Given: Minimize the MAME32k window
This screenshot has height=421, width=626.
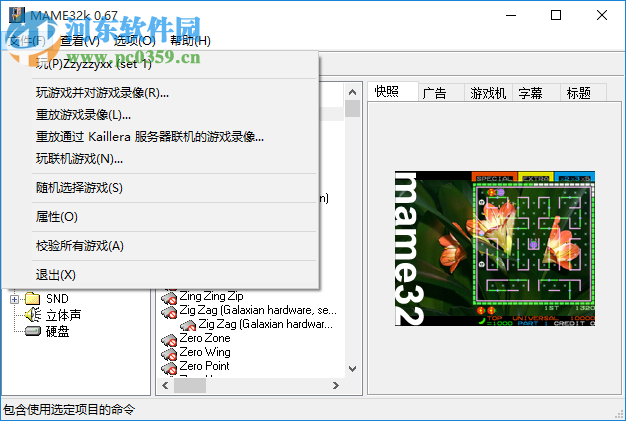Looking at the screenshot, I should [x=511, y=15].
